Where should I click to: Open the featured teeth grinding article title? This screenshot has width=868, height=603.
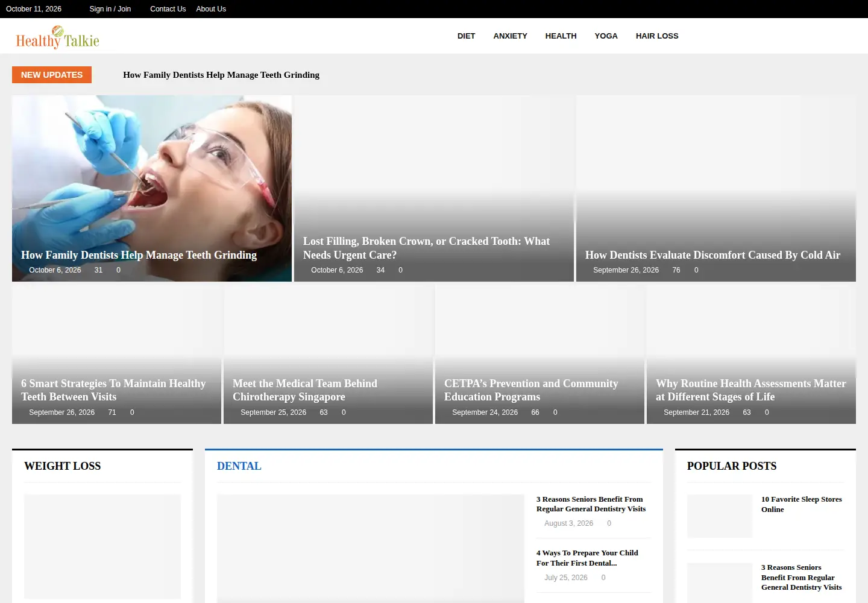point(139,255)
